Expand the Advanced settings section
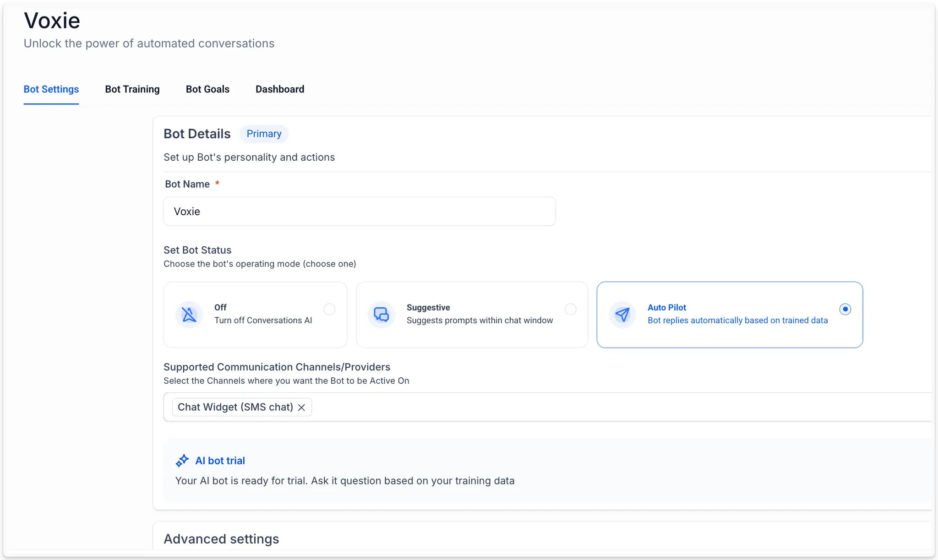Viewport: 938px width, 560px height. (x=221, y=539)
